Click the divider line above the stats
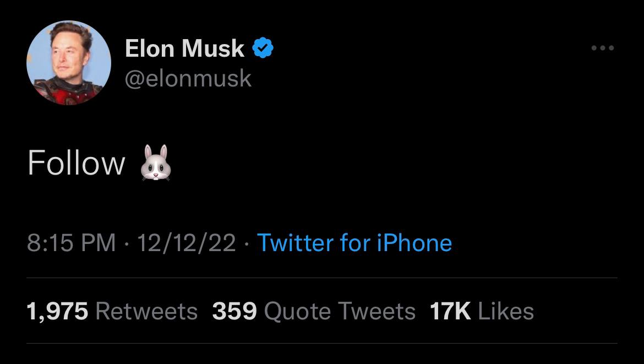 (322, 278)
